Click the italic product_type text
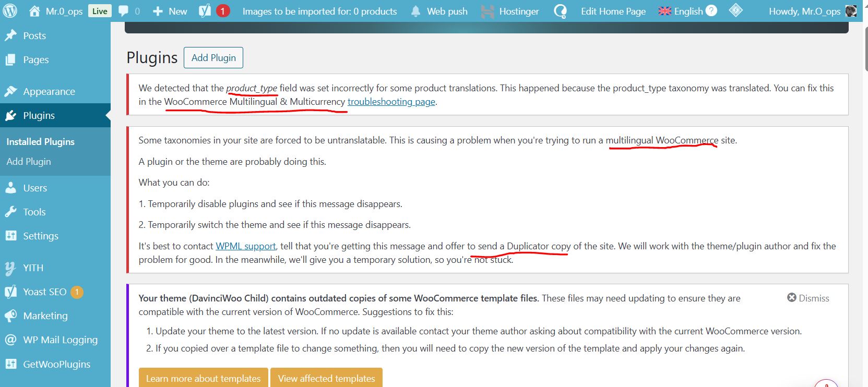Image resolution: width=868 pixels, height=387 pixels. [252, 88]
